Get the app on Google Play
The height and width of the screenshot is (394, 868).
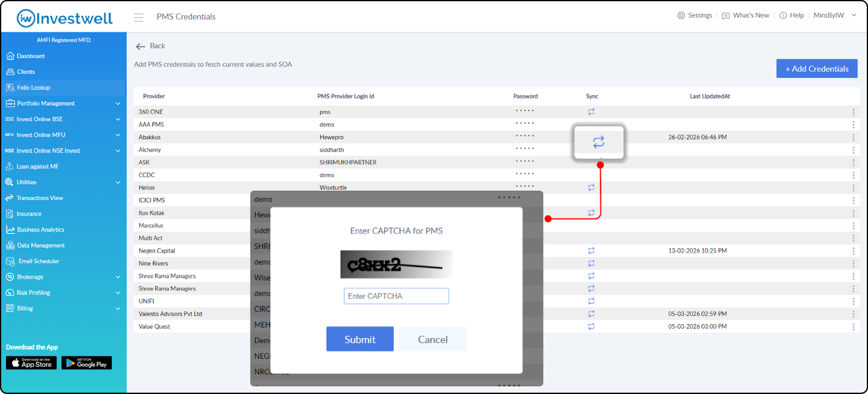87,363
